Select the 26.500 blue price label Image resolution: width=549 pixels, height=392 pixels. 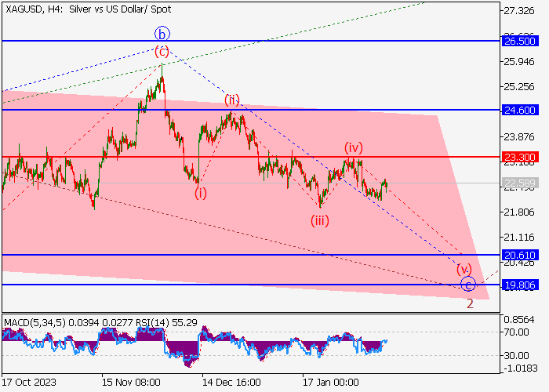click(x=519, y=41)
